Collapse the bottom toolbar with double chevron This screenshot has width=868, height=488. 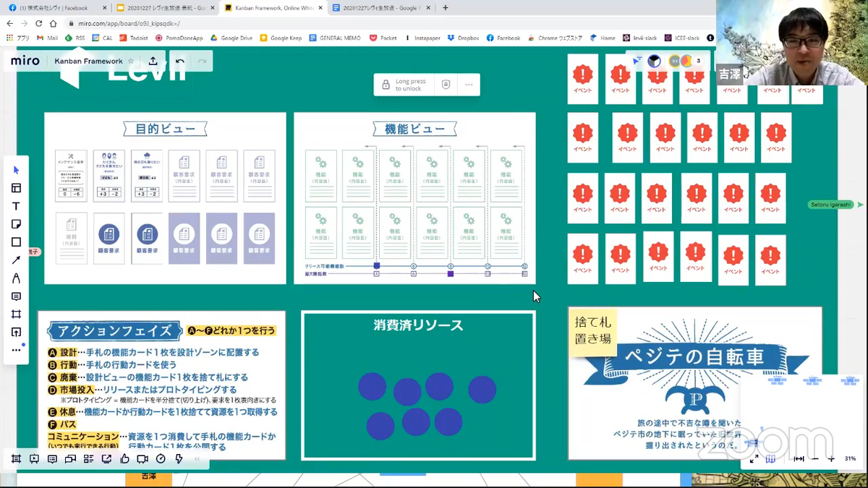tap(197, 459)
